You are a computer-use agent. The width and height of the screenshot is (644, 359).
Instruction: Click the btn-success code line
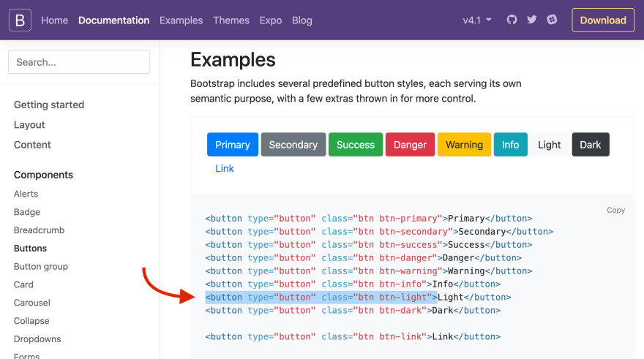[x=369, y=244]
